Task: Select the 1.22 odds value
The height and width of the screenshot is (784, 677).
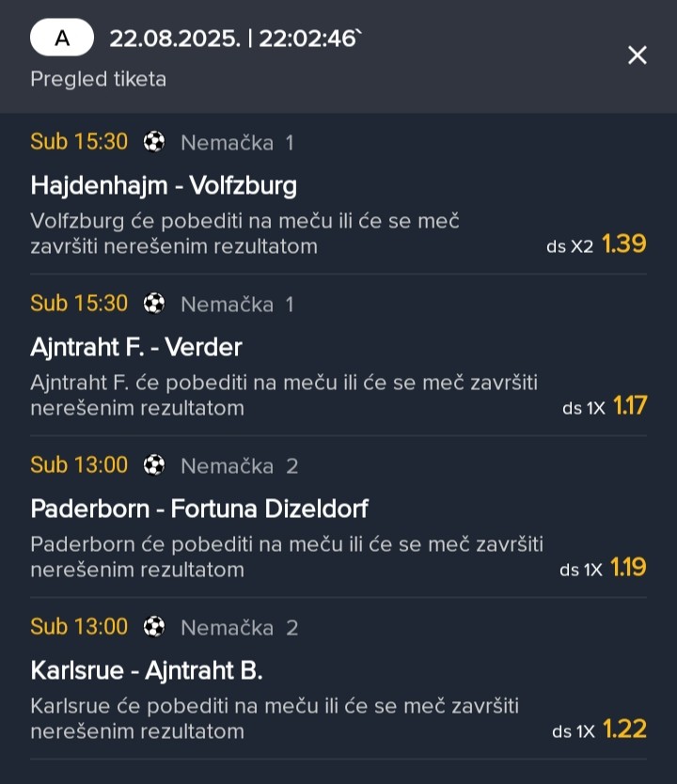Action: [624, 729]
